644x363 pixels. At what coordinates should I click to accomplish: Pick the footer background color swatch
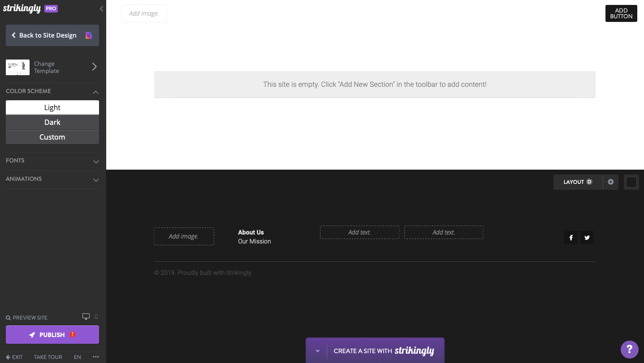631,182
